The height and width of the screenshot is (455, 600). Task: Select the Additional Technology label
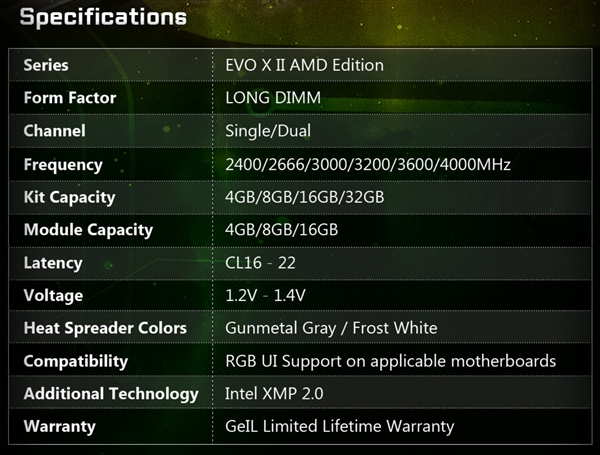tap(111, 394)
